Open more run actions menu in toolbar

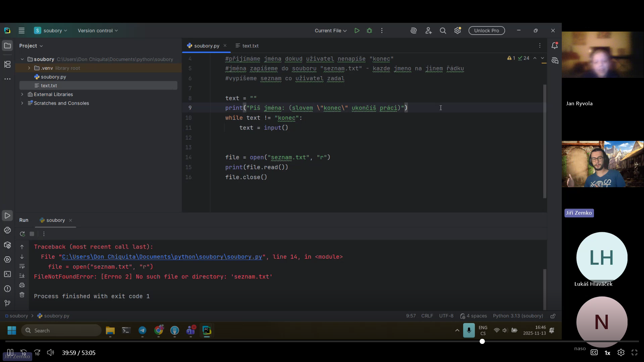382,31
